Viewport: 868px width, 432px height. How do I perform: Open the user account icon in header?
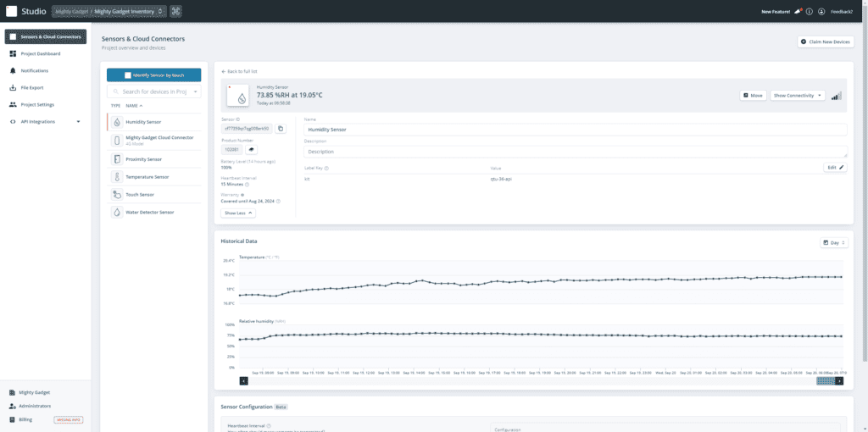[x=821, y=12]
